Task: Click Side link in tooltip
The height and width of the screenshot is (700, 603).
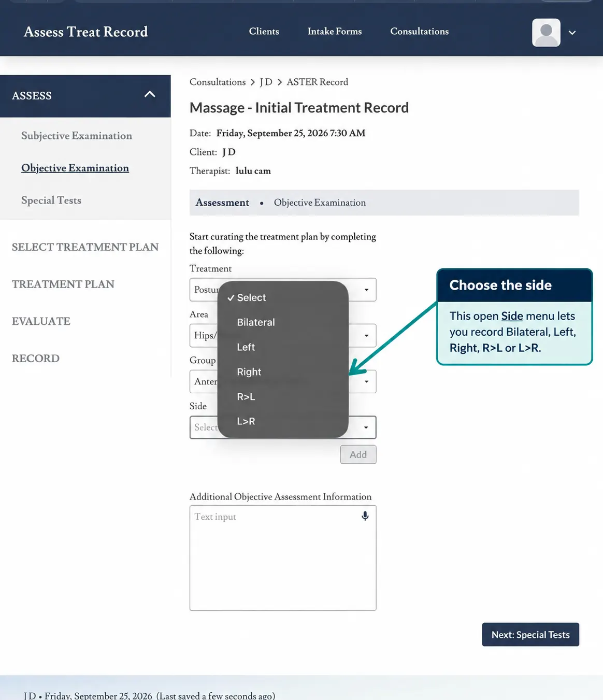Action: click(x=512, y=316)
